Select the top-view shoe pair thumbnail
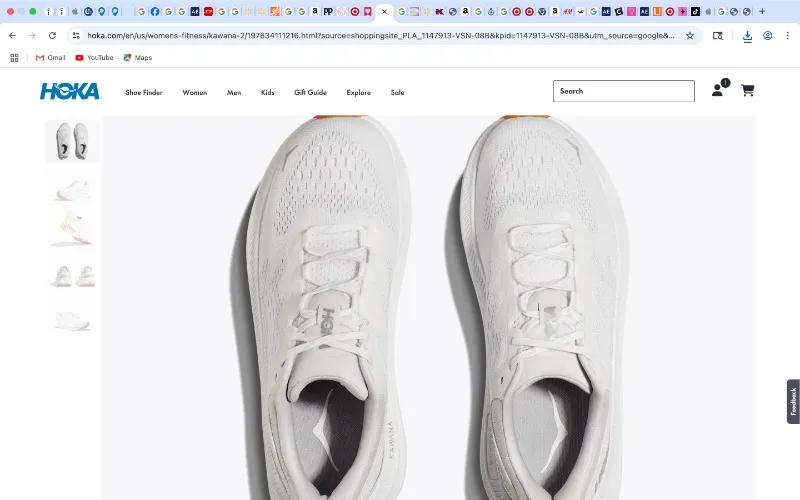 (x=72, y=141)
